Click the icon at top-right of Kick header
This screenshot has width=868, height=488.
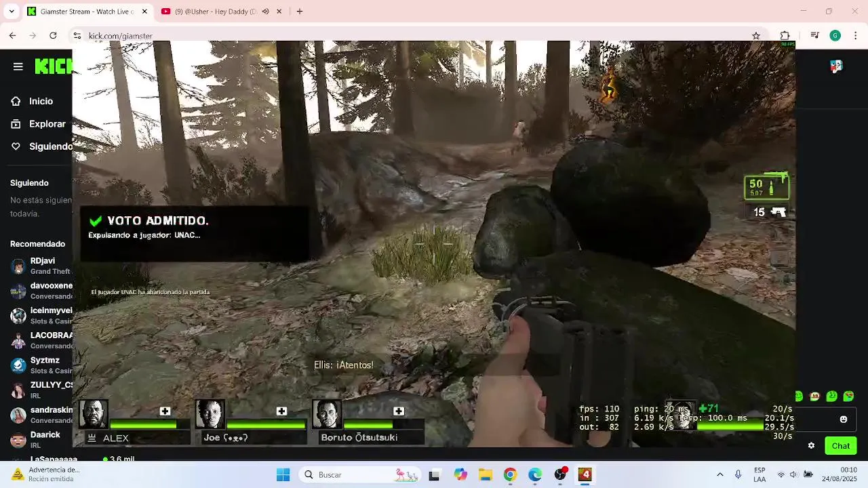(x=836, y=66)
